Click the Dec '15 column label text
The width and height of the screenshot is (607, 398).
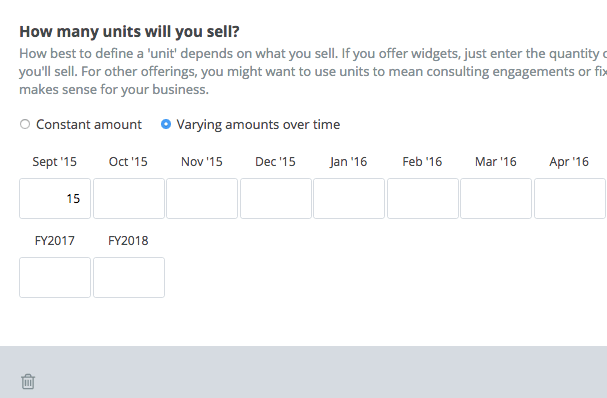coord(275,162)
